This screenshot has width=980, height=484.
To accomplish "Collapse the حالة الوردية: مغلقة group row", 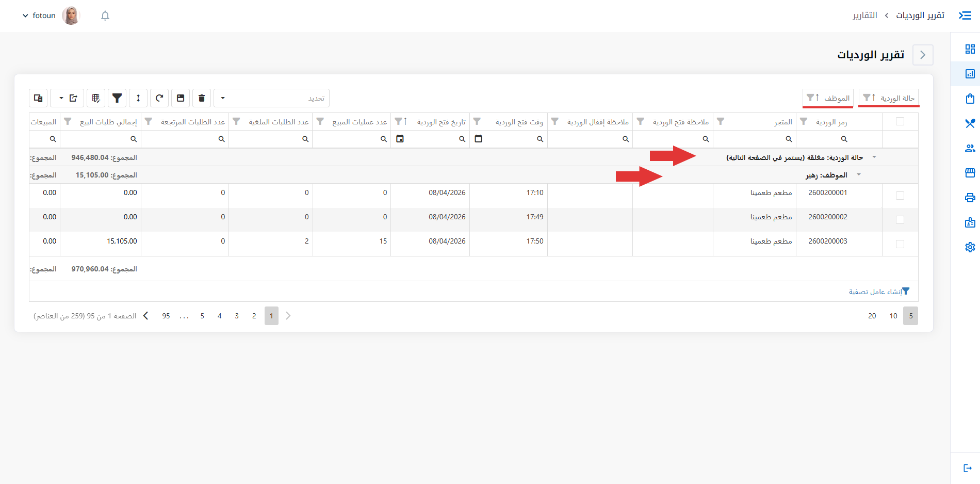I will tap(874, 157).
